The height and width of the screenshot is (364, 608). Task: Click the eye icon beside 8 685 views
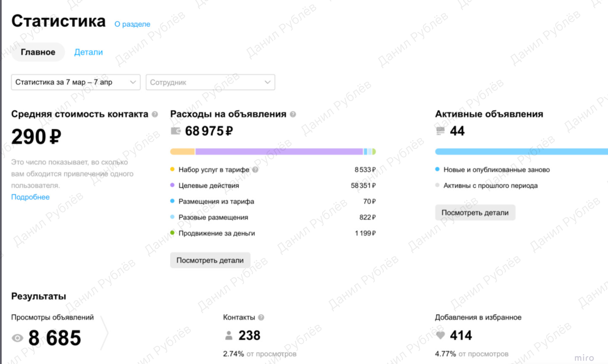(x=17, y=338)
